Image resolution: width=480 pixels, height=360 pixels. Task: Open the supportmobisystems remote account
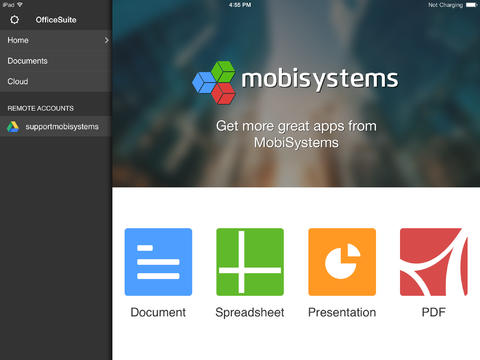tap(56, 127)
